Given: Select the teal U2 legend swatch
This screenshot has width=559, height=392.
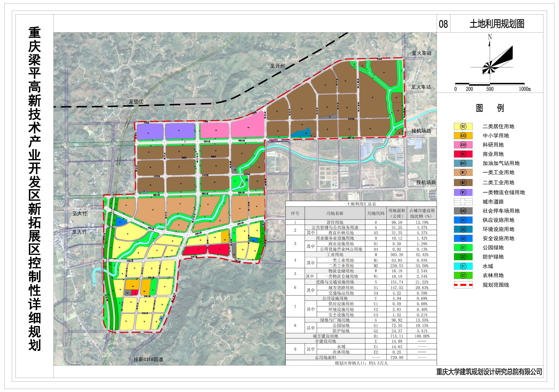Looking at the screenshot, I should 463,229.
